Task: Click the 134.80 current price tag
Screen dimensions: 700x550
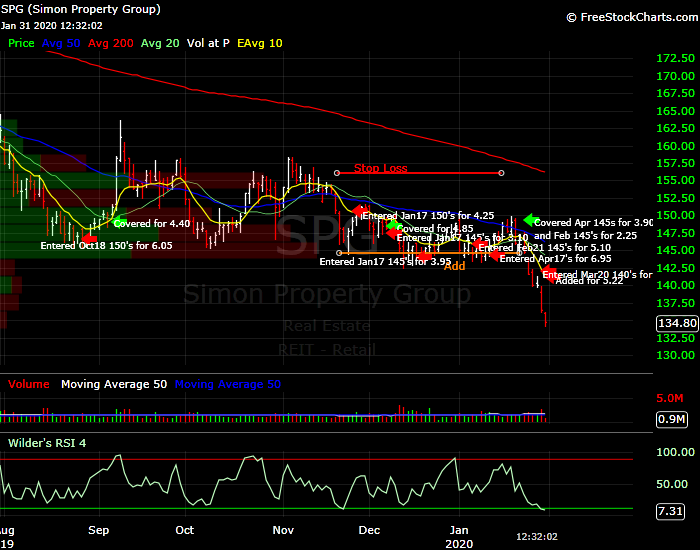Action: [677, 323]
